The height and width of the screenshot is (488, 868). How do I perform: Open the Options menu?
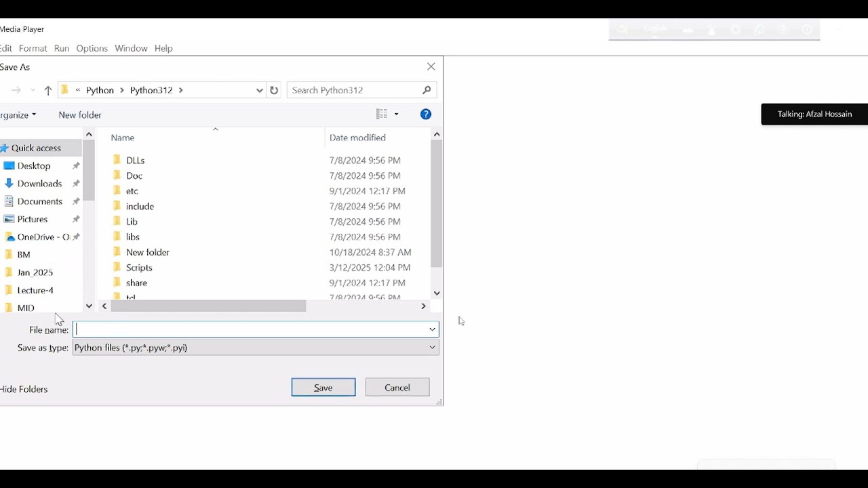92,48
